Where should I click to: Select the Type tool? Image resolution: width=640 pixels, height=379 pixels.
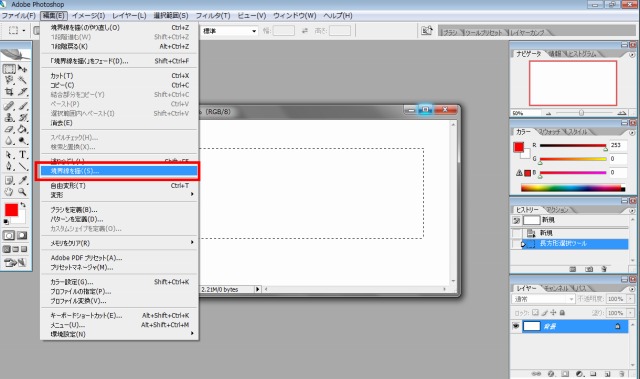tap(23, 155)
